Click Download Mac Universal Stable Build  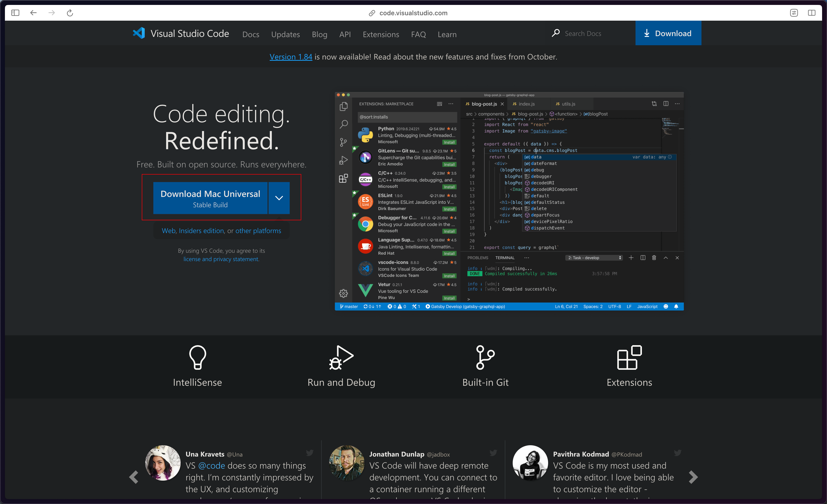210,198
